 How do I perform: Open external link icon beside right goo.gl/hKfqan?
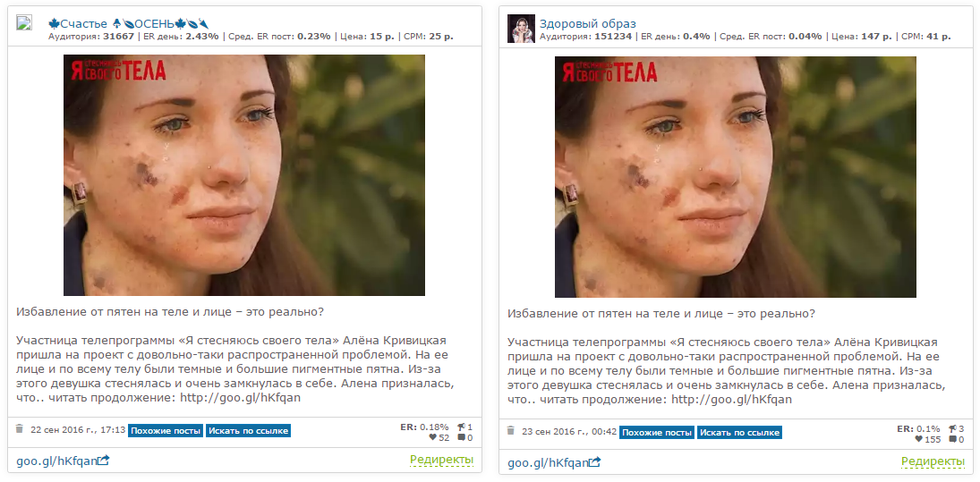[596, 462]
